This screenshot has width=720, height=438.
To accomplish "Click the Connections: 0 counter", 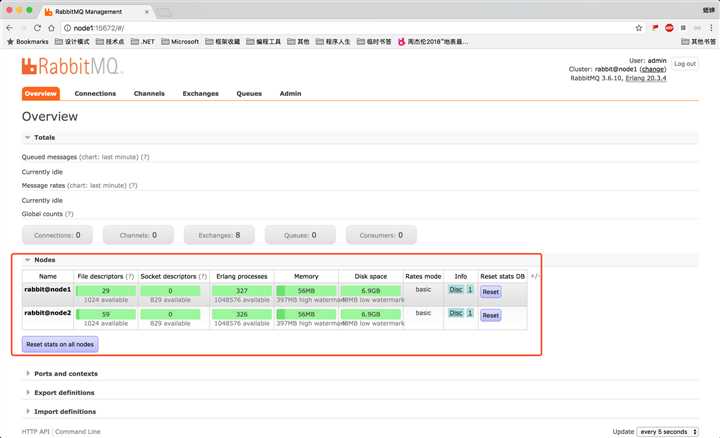I will [57, 235].
